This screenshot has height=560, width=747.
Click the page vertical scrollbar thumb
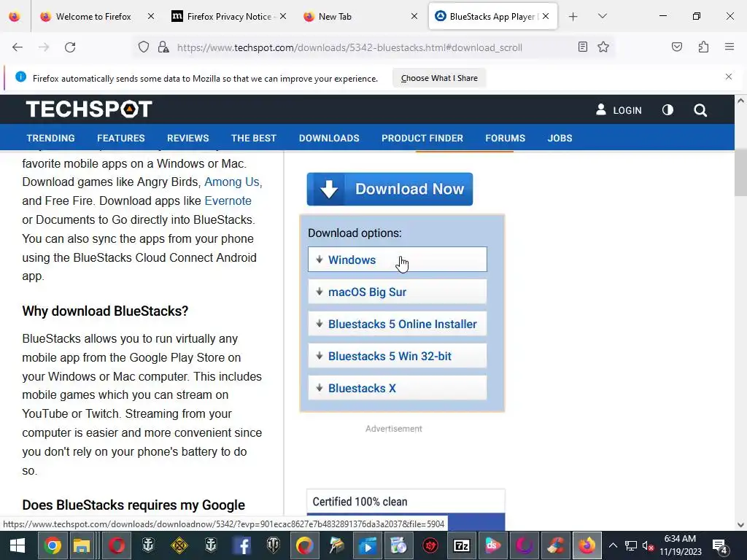740,173
